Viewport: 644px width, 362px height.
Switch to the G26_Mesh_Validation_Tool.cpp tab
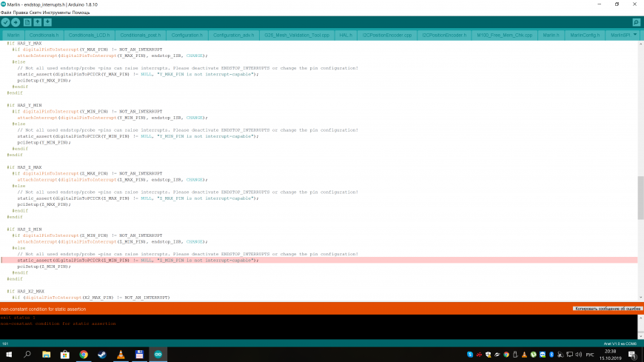point(297,36)
